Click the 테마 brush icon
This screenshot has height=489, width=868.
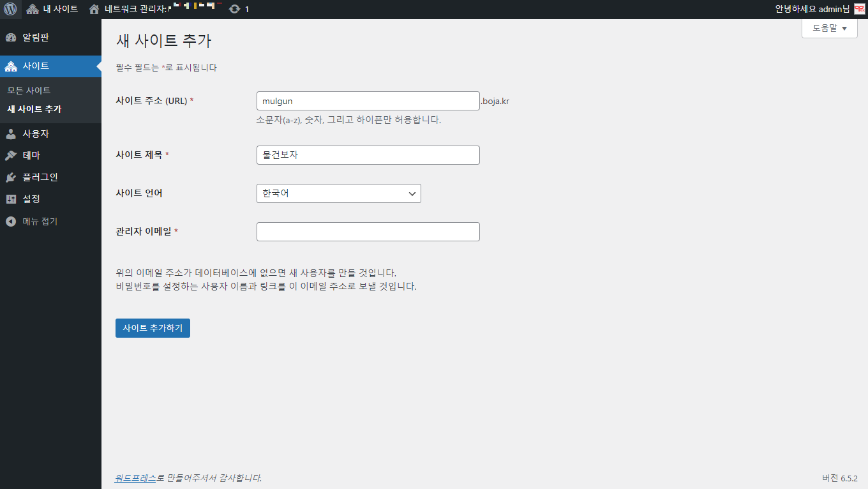click(11, 156)
